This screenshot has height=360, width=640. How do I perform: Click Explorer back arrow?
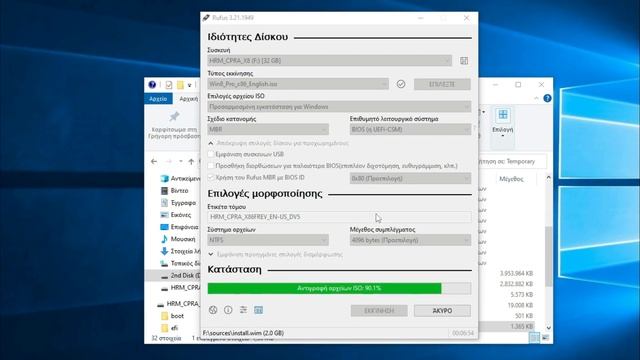(154, 162)
